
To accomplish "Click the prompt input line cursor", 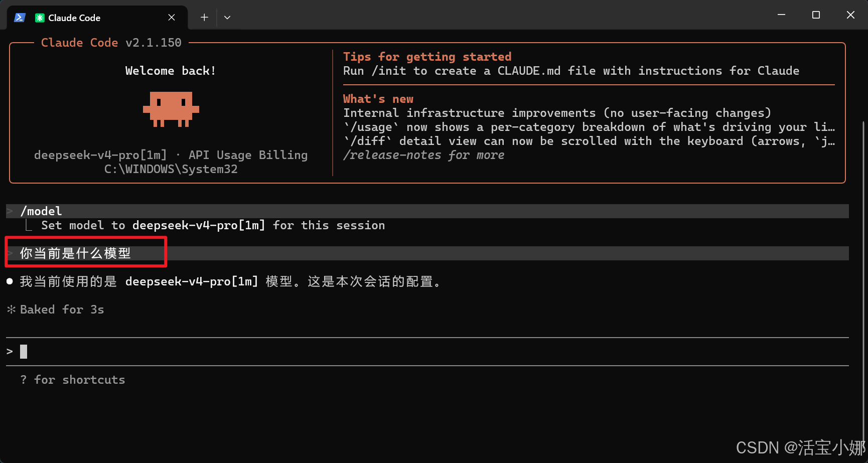I will coord(24,352).
